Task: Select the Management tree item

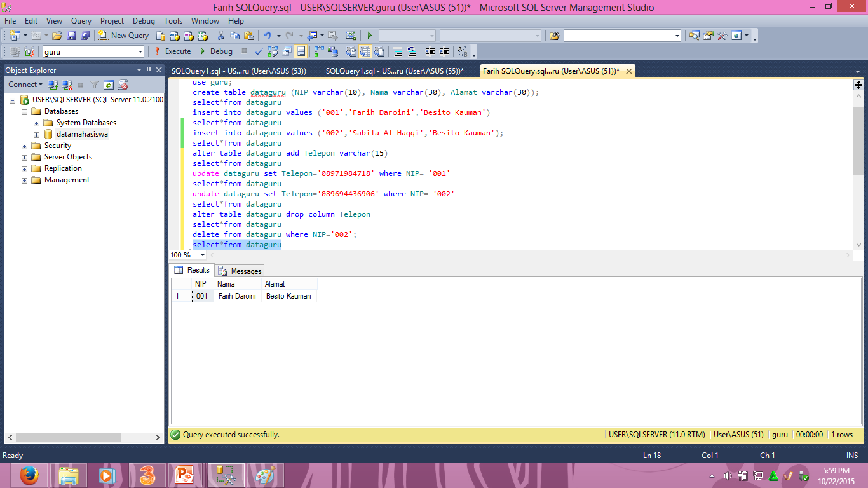Action: (67, 180)
